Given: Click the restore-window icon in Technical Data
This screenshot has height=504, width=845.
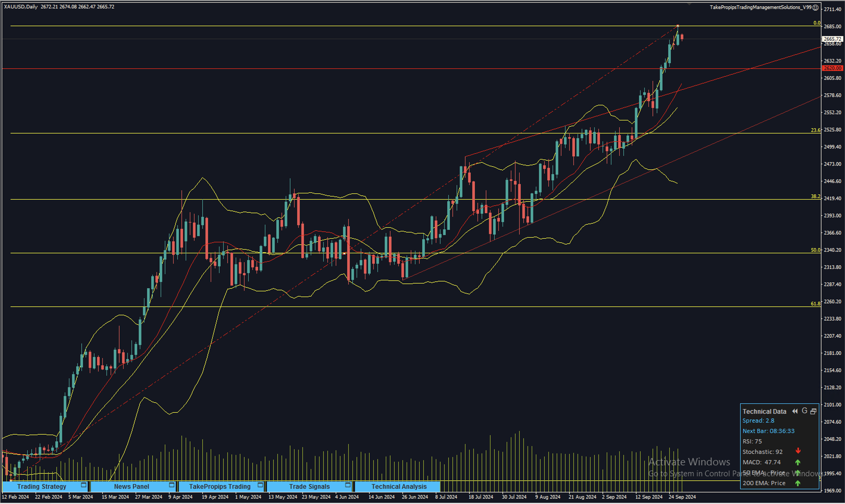Looking at the screenshot, I should click(x=813, y=411).
